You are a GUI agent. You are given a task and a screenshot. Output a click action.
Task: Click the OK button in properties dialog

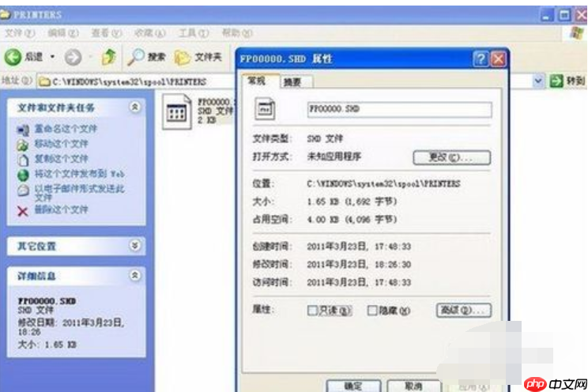(x=353, y=386)
